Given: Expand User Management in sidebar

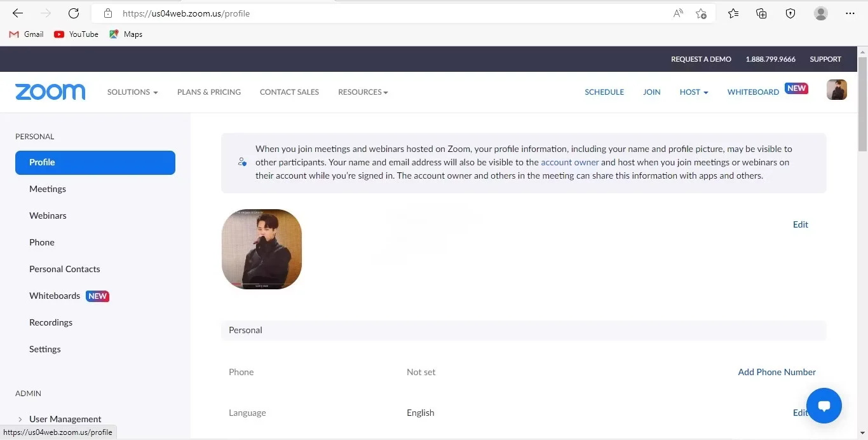Looking at the screenshot, I should pyautogui.click(x=65, y=419).
